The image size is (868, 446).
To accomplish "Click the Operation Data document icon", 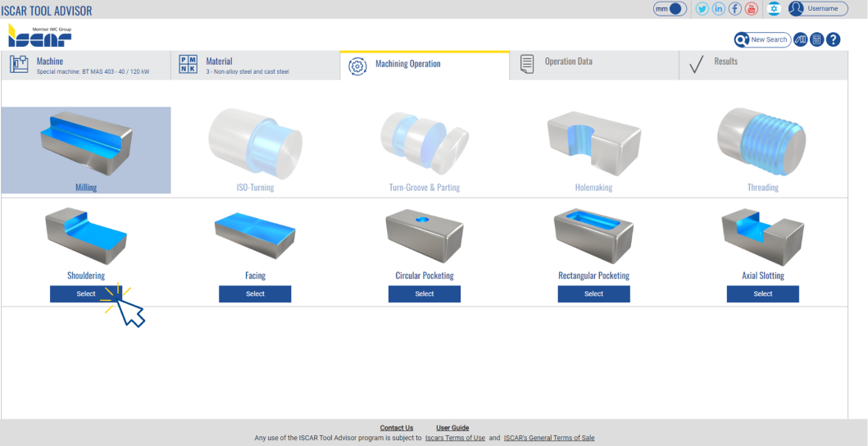I will tap(527, 64).
